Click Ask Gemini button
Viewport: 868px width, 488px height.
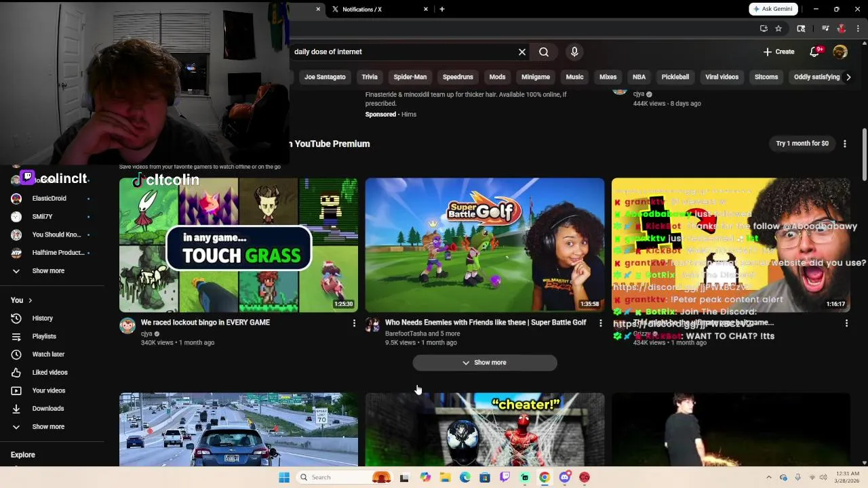tap(773, 9)
